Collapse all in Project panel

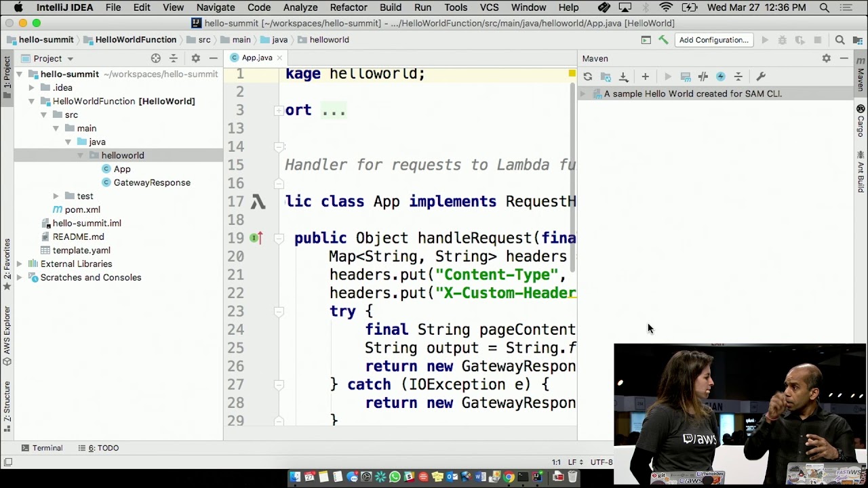(174, 58)
